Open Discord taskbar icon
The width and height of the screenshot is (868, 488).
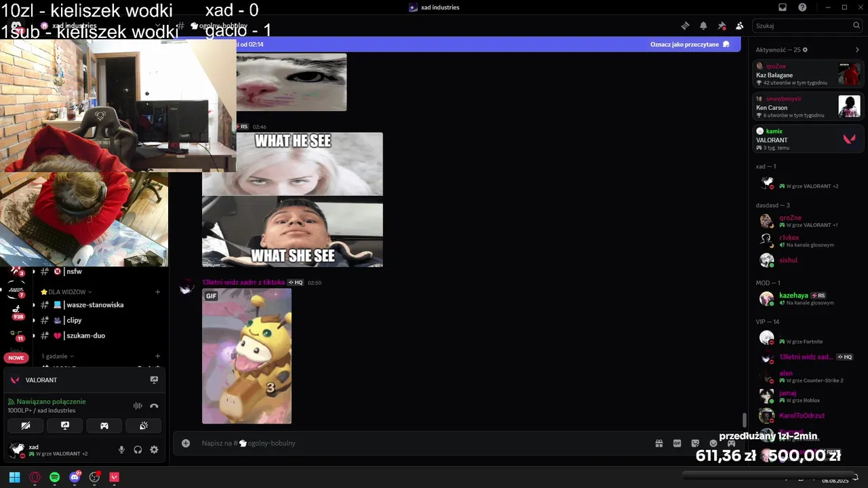(x=75, y=477)
